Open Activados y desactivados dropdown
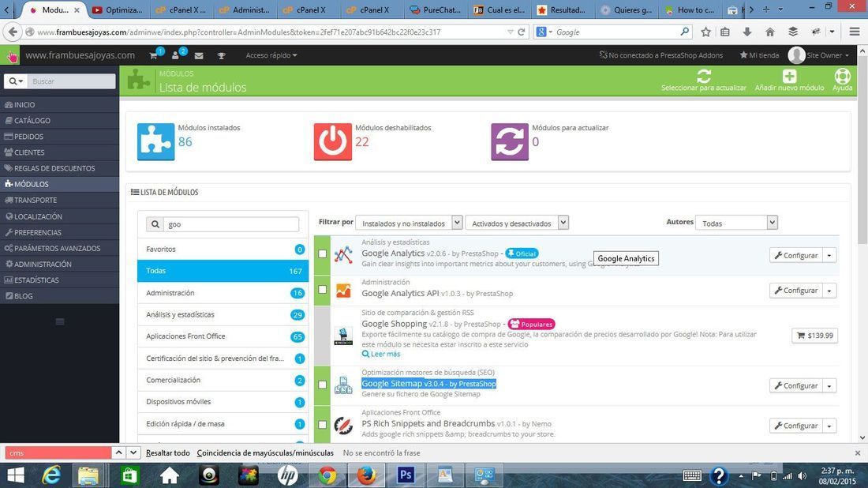 517,223
